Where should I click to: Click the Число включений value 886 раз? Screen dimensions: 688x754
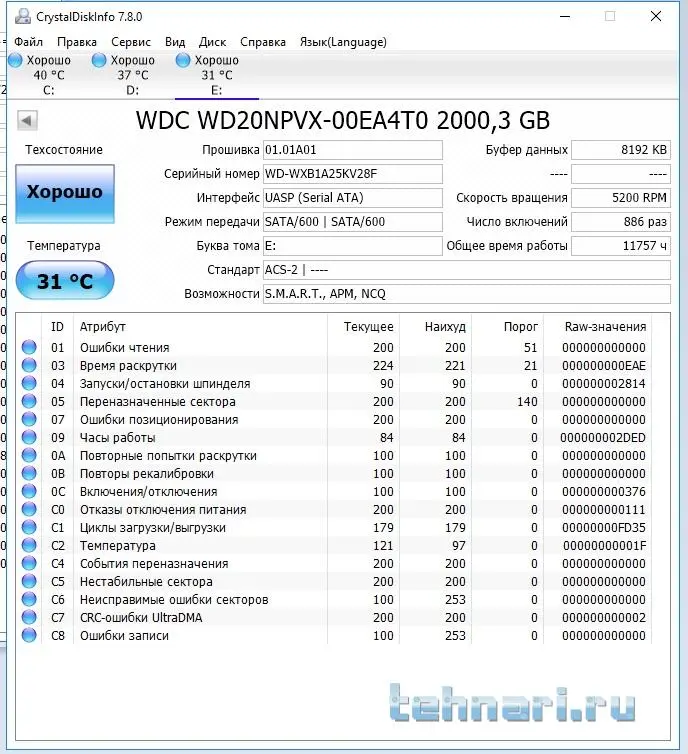[x=621, y=222]
